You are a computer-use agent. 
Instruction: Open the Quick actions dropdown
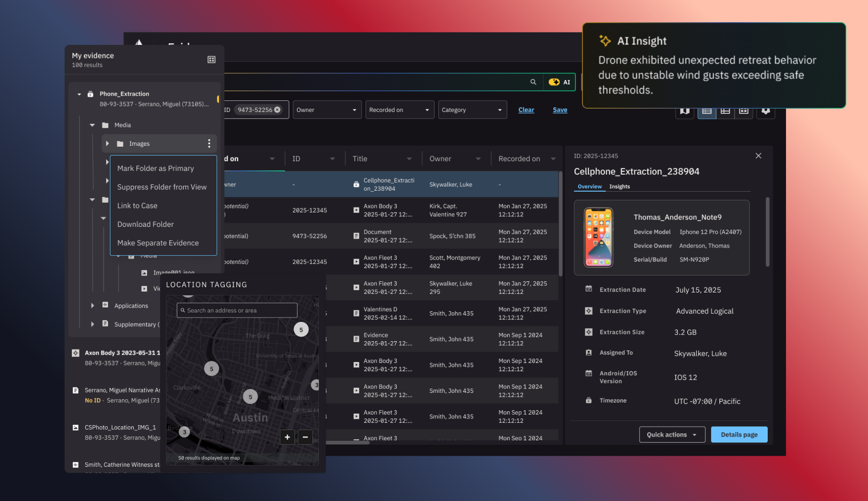(672, 434)
